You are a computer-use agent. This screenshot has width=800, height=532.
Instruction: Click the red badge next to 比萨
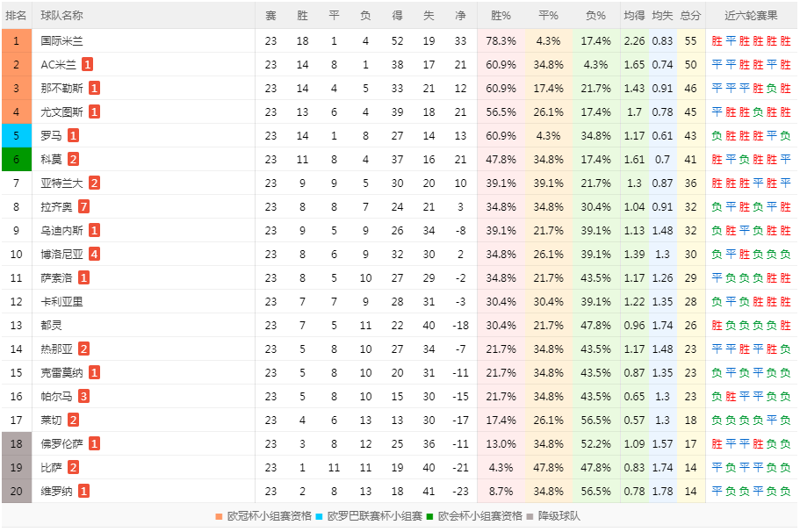tap(74, 467)
